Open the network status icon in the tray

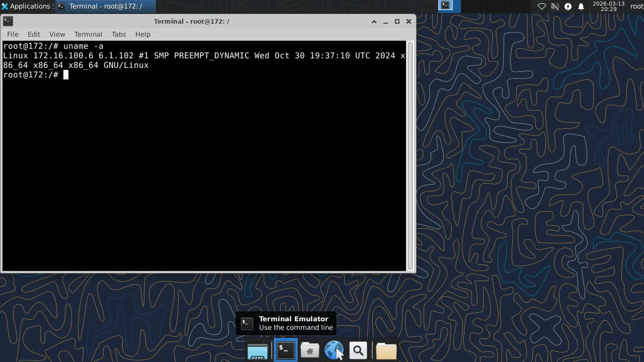pyautogui.click(x=542, y=6)
